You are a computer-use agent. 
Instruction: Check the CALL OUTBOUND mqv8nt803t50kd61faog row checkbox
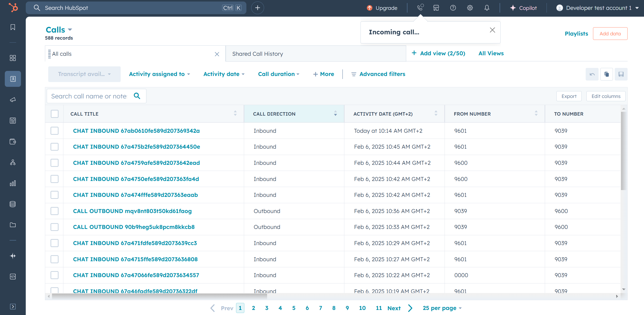55,211
